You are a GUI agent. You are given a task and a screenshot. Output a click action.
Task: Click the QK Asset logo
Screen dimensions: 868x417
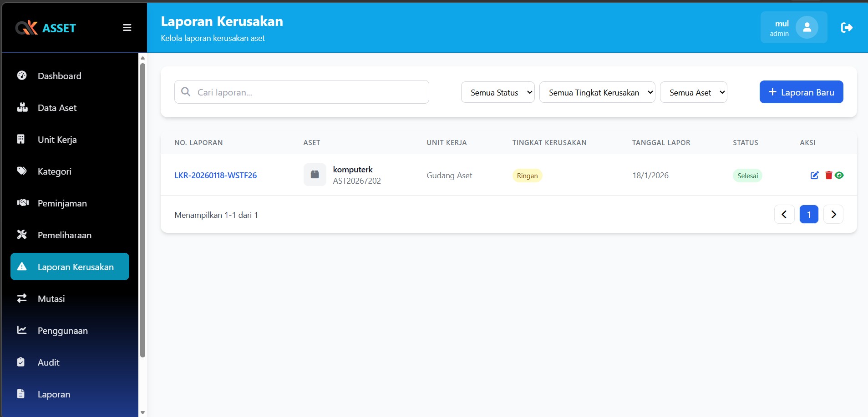pyautogui.click(x=46, y=28)
